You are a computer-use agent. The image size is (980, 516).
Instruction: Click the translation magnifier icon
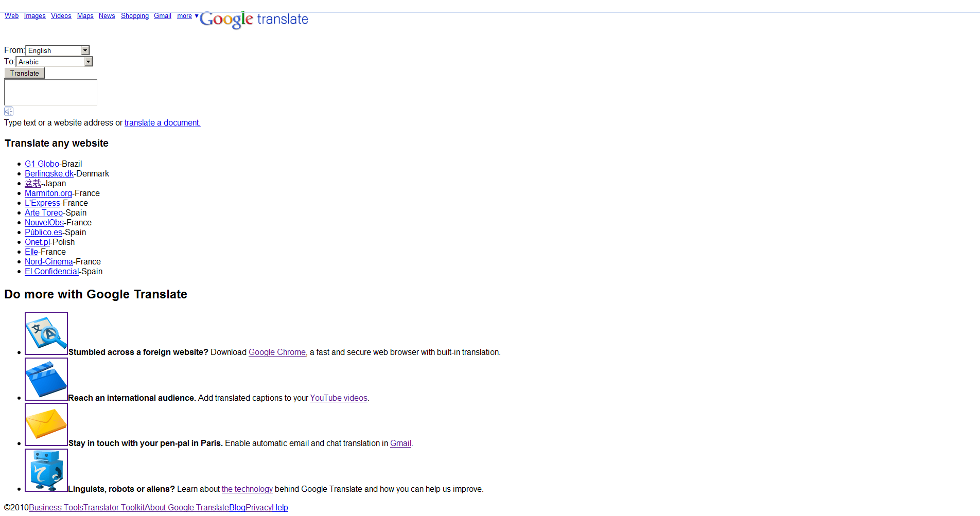coord(46,333)
